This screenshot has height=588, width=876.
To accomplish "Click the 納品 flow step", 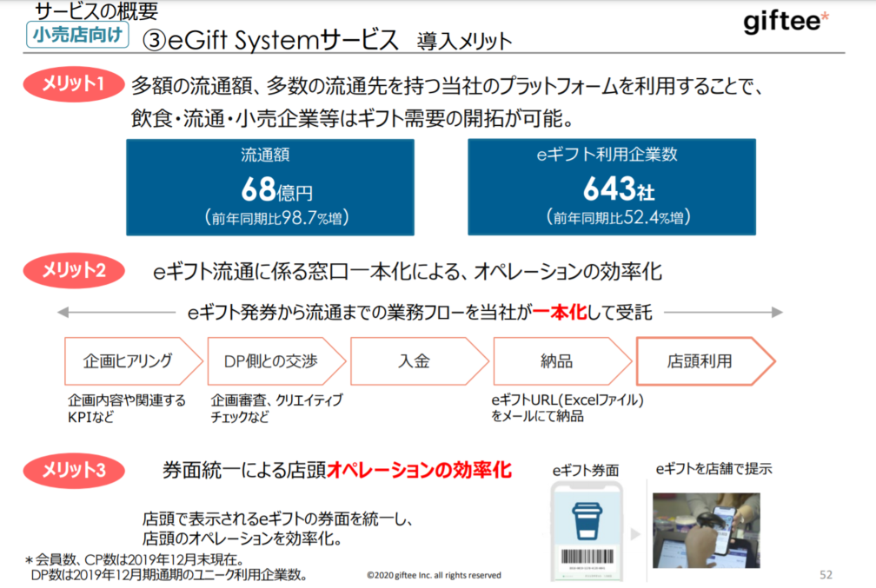I will coord(562,361).
